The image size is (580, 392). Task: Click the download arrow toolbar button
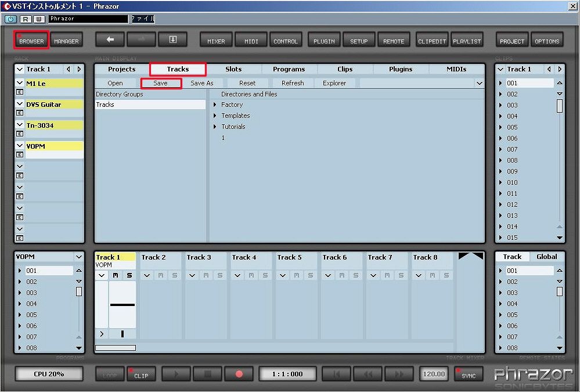click(x=173, y=40)
